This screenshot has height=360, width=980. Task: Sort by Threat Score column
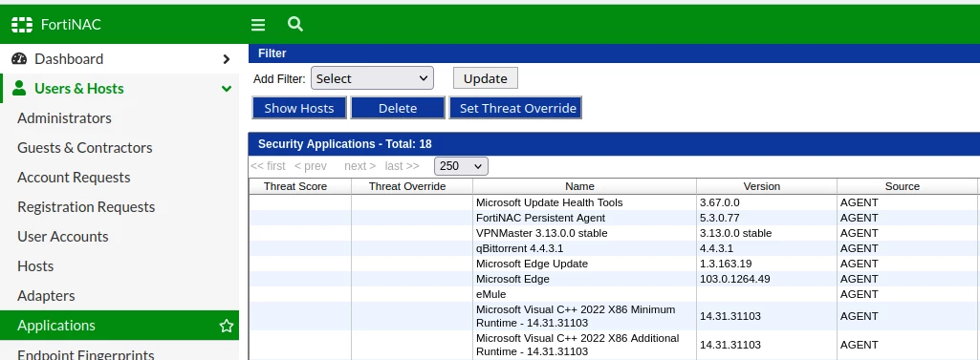click(300, 186)
